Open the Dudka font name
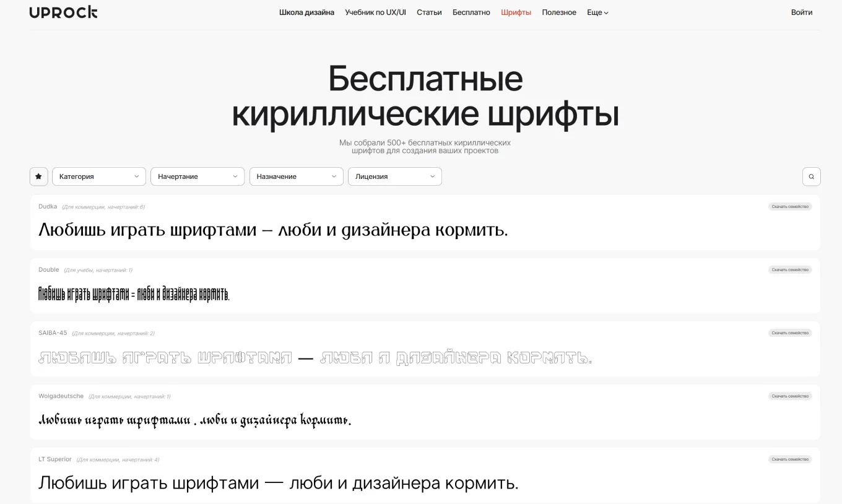The width and height of the screenshot is (842, 504). [x=48, y=207]
